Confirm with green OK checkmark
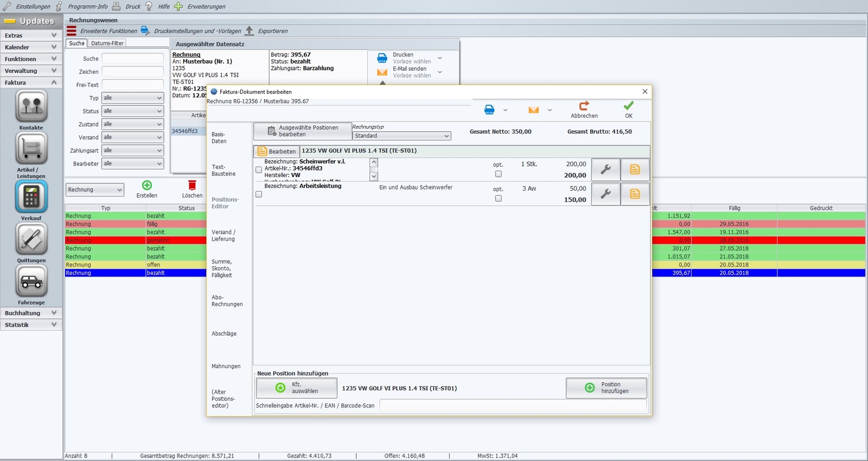The image size is (868, 461). [x=628, y=106]
